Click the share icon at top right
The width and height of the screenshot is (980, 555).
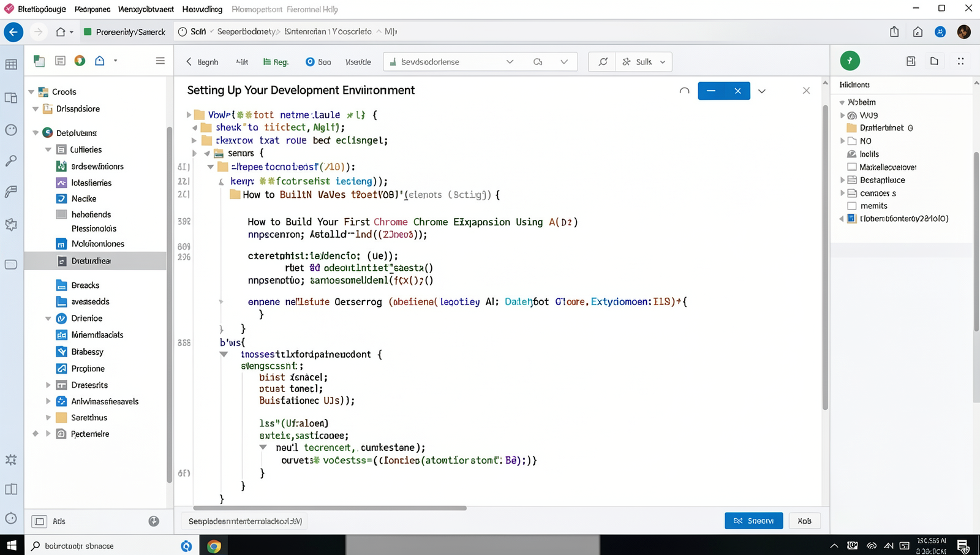[894, 32]
